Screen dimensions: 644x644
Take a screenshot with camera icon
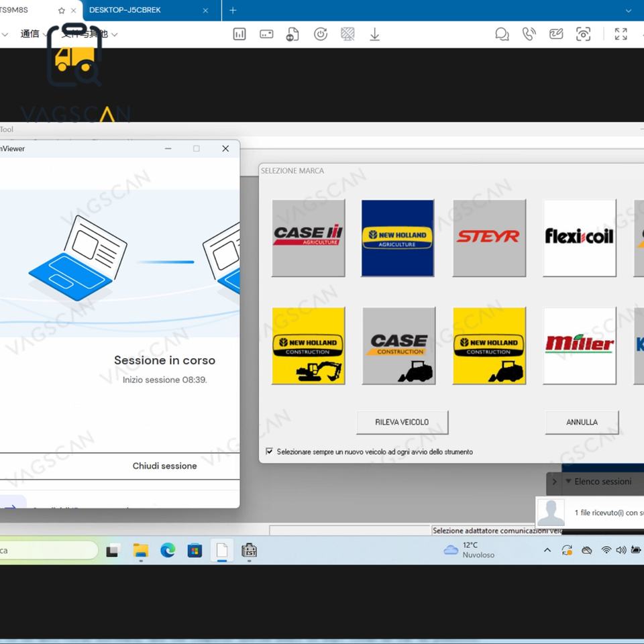[x=583, y=34]
